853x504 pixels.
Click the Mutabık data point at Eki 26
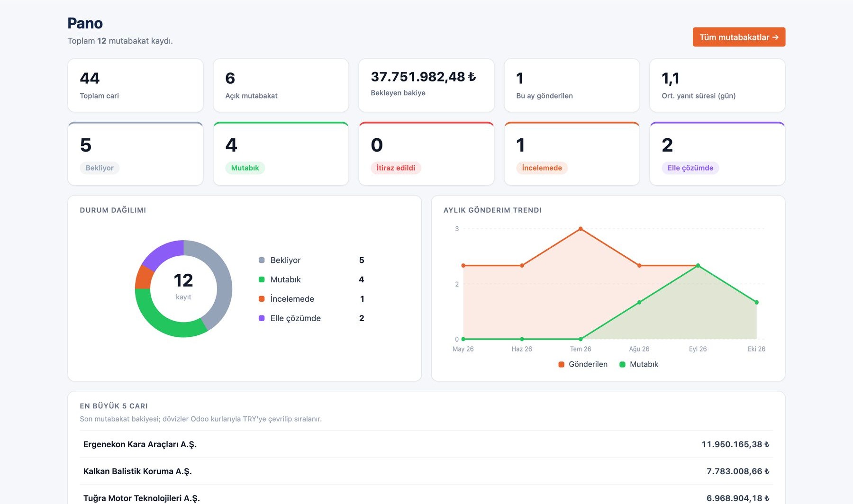click(756, 302)
